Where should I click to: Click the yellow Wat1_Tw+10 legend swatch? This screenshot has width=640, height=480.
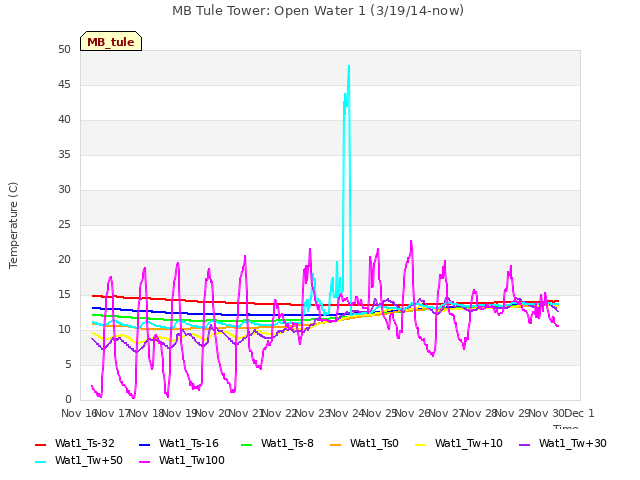point(420,444)
